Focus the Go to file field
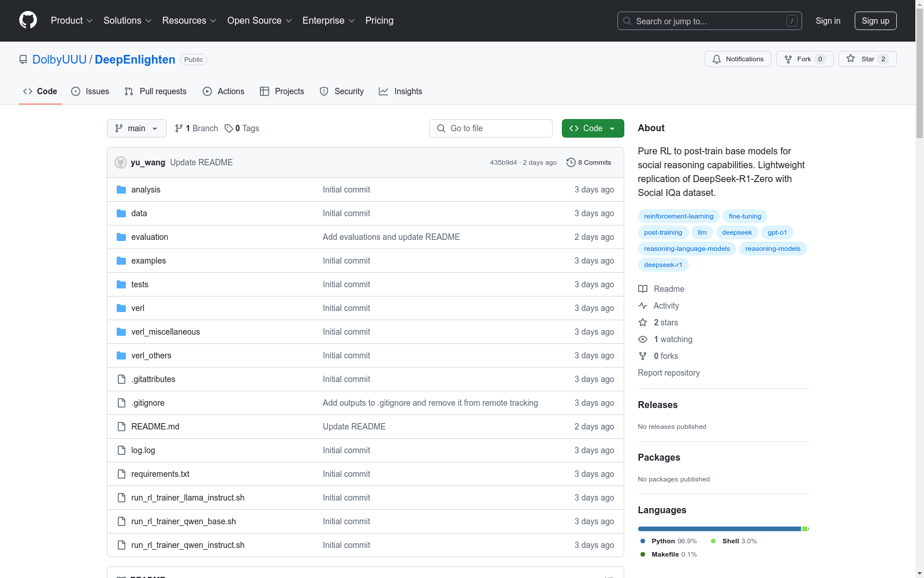Viewport: 924px width, 578px height. (491, 128)
